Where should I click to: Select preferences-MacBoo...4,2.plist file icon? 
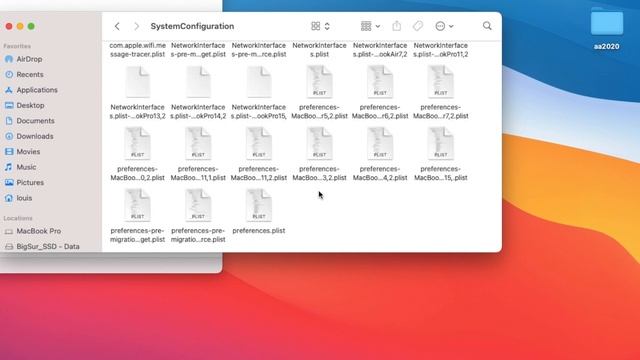click(x=380, y=144)
